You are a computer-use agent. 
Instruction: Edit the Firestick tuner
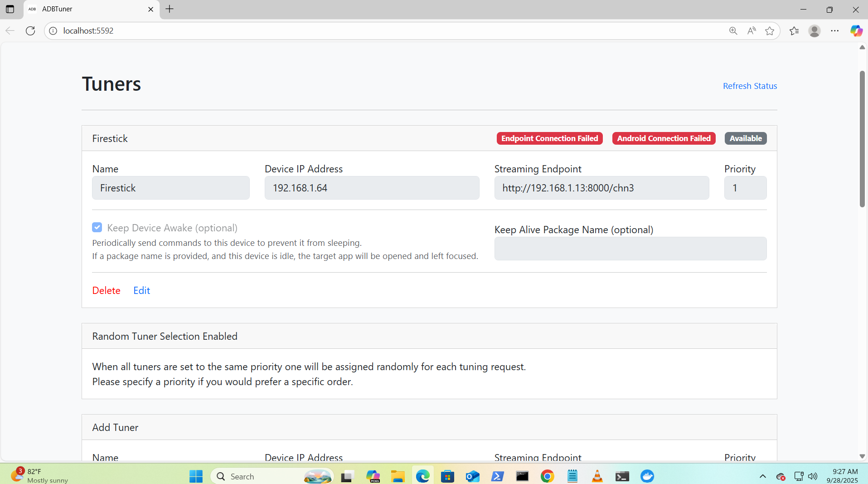click(x=141, y=290)
